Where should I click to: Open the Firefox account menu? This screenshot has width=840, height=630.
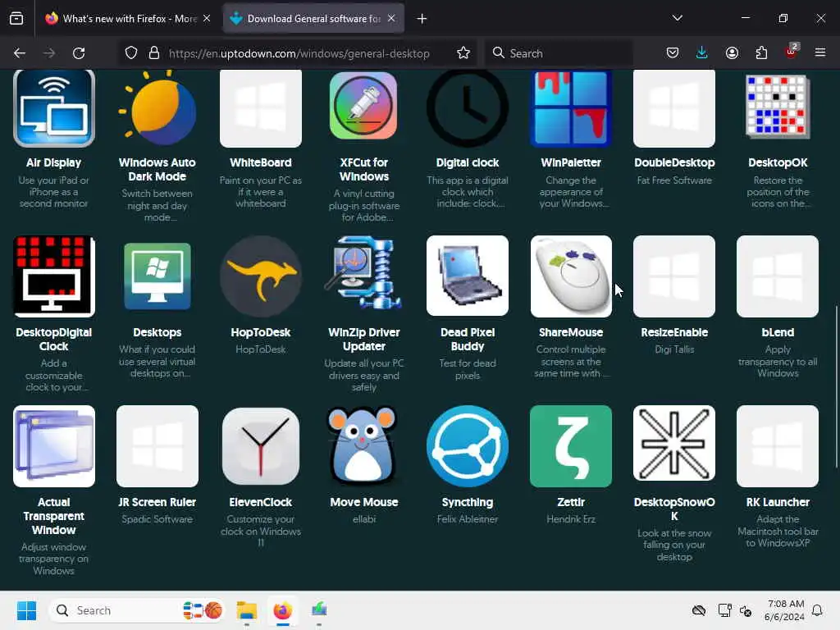732,53
